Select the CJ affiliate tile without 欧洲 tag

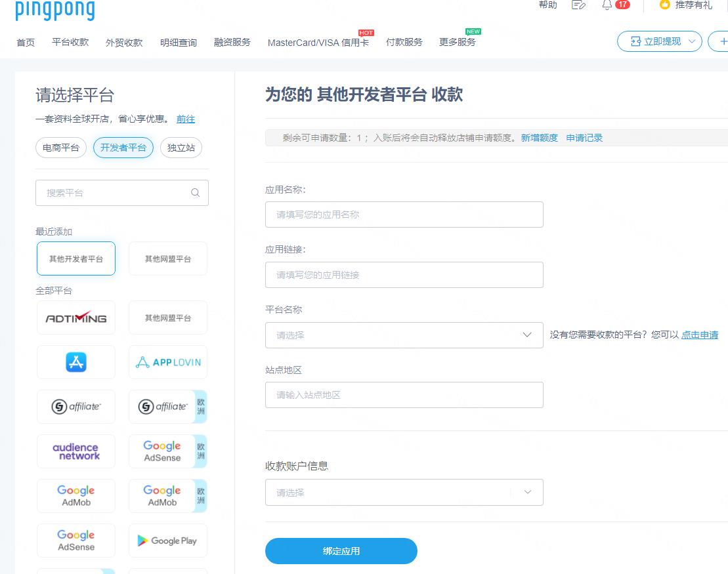pyautogui.click(x=76, y=407)
